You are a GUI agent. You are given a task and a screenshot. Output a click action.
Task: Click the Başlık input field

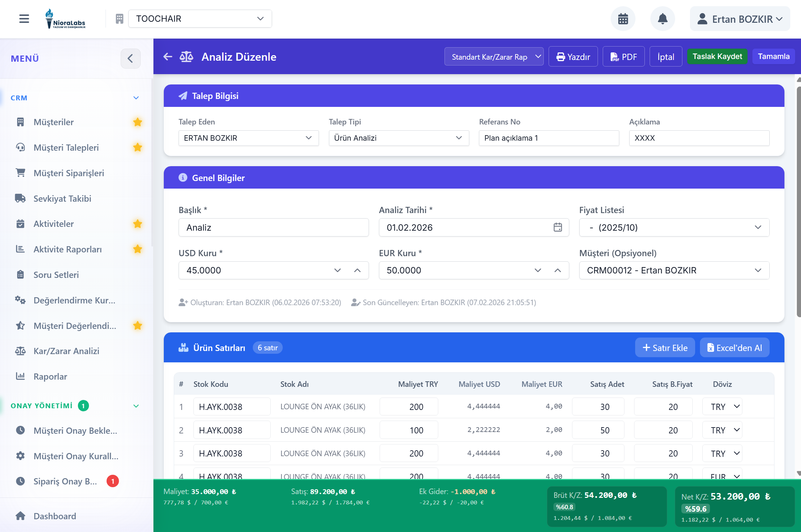[x=273, y=227]
